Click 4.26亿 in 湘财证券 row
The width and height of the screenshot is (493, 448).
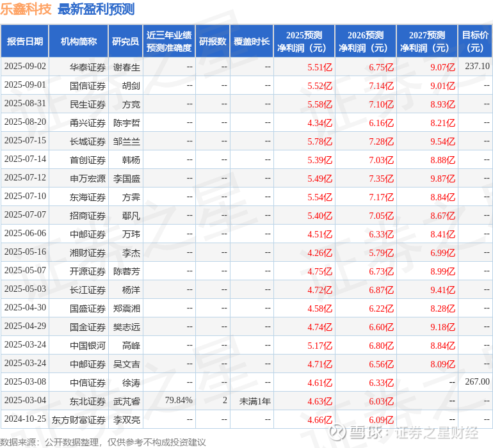pos(319,253)
